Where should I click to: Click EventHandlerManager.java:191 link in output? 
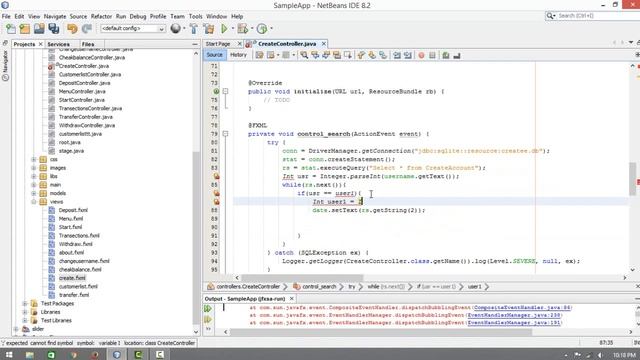[x=514, y=322]
